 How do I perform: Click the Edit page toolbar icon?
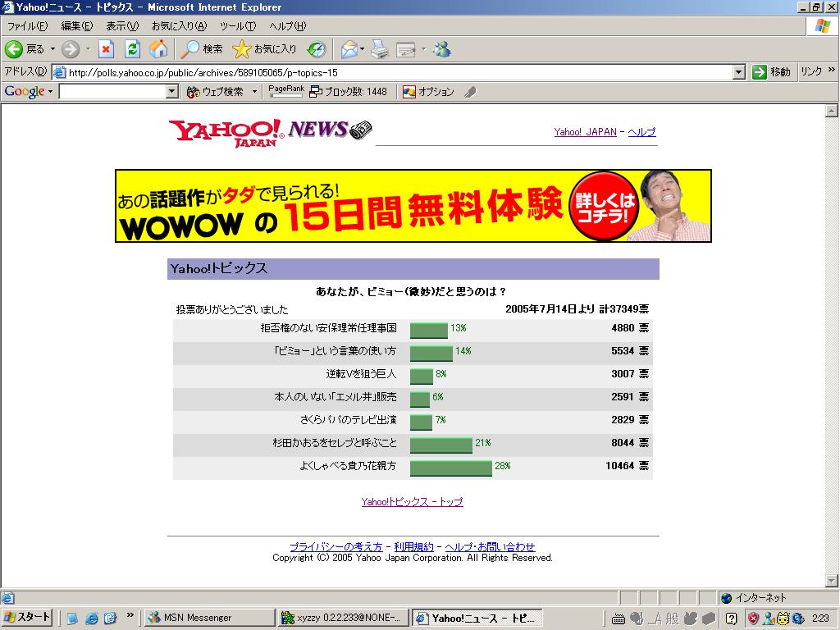click(406, 50)
